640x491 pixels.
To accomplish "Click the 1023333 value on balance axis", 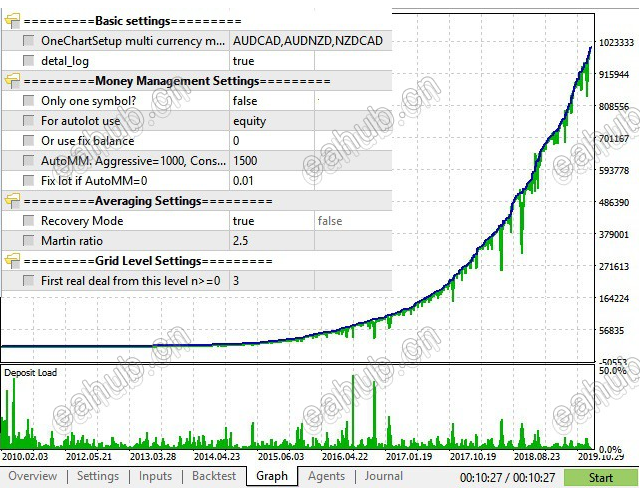I will point(616,42).
